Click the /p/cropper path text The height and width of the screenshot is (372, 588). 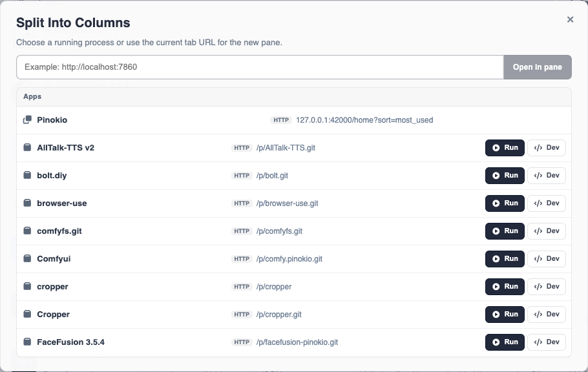click(274, 287)
